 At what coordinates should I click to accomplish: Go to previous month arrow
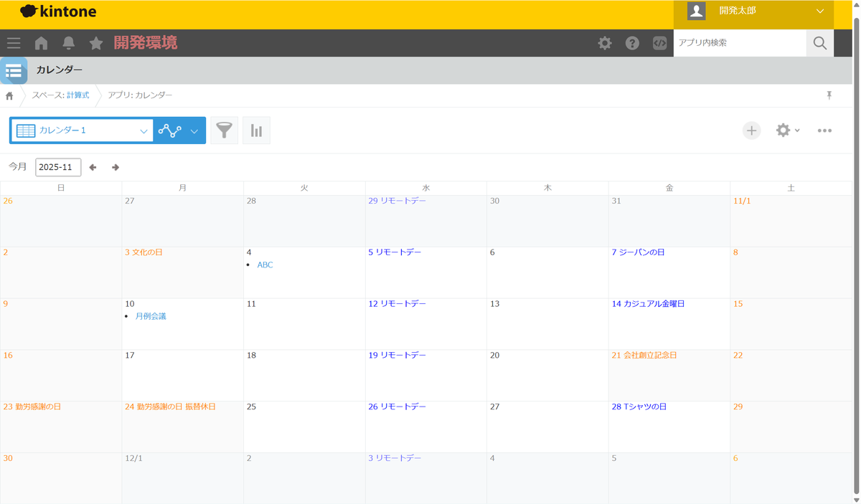point(93,168)
